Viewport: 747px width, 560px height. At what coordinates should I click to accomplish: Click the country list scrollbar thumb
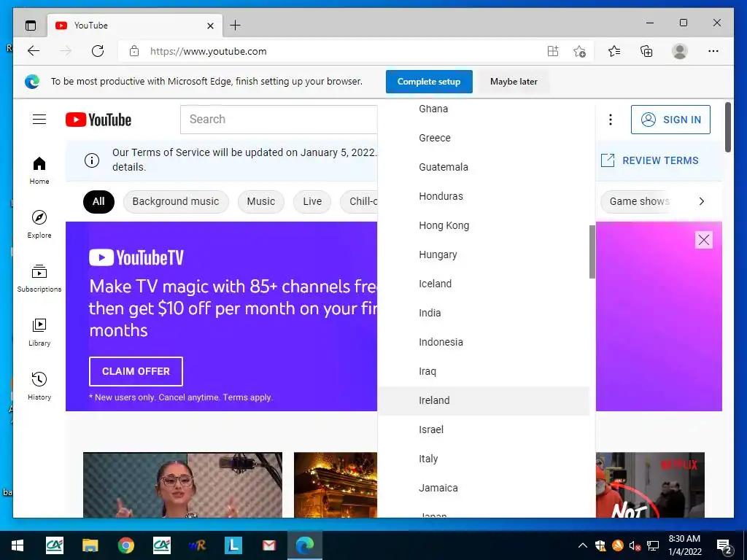coord(592,252)
